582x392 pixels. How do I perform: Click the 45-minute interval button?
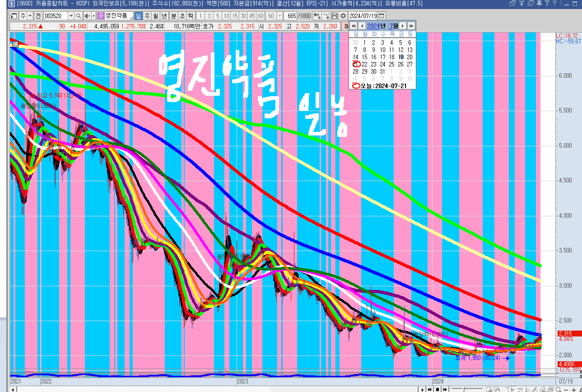252,16
